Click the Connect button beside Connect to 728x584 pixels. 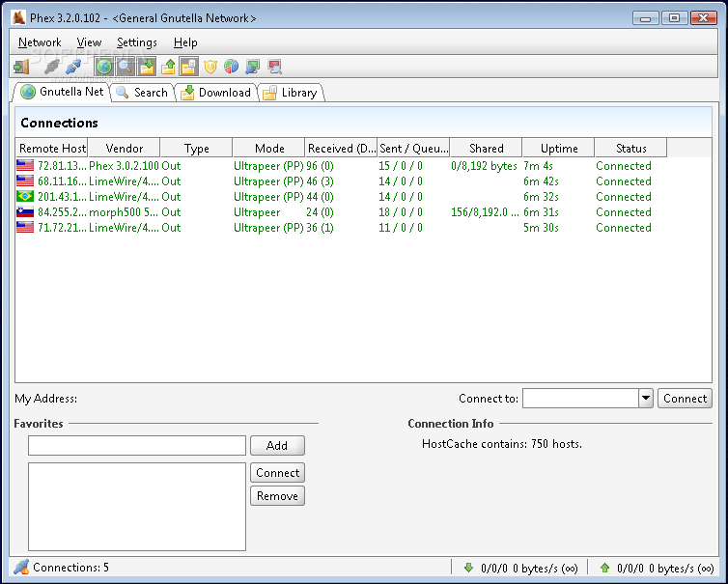(685, 399)
